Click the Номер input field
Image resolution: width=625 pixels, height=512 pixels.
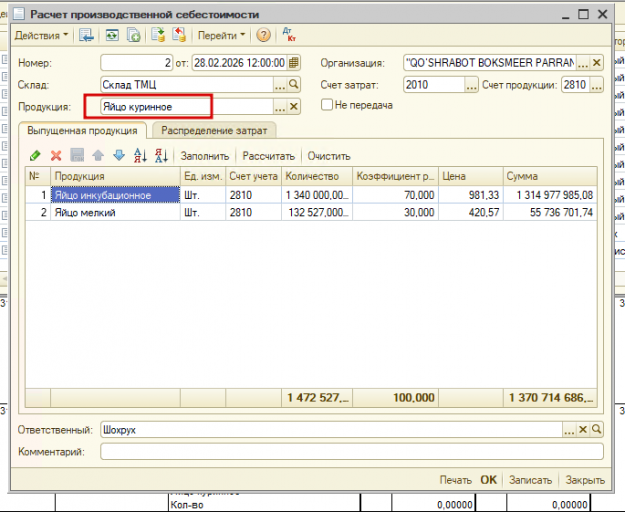pos(137,63)
